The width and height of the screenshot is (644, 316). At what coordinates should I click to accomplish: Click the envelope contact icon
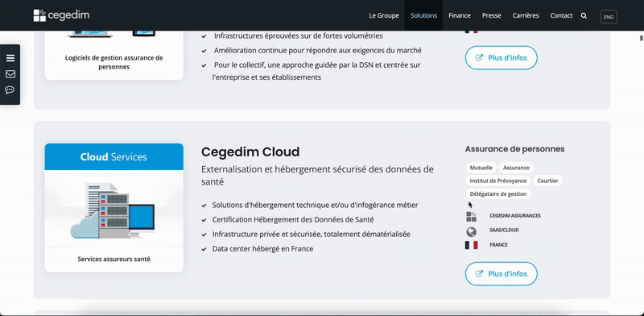point(10,74)
